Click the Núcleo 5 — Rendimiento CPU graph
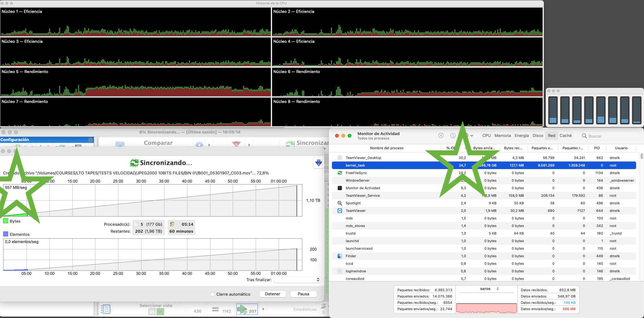The height and width of the screenshot is (318, 644). pyautogui.click(x=136, y=82)
